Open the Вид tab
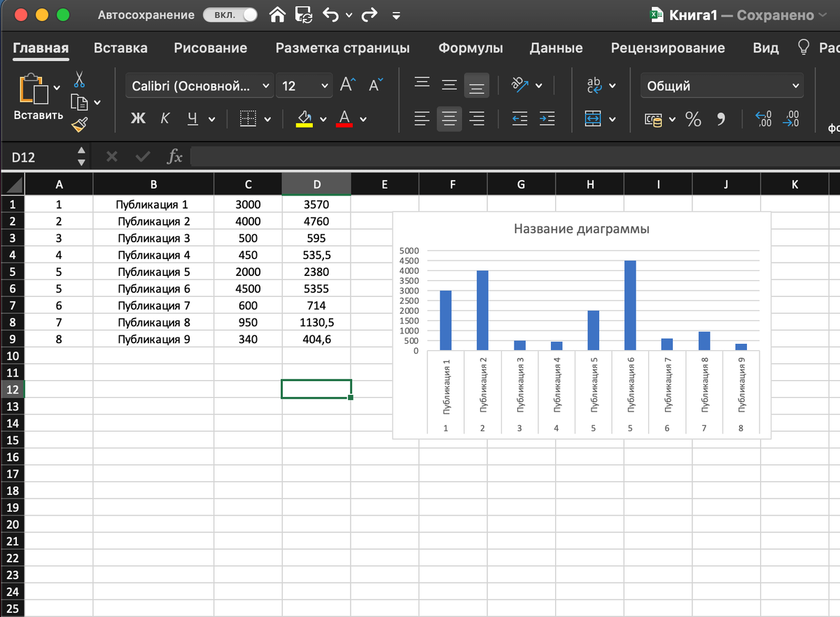 766,48
